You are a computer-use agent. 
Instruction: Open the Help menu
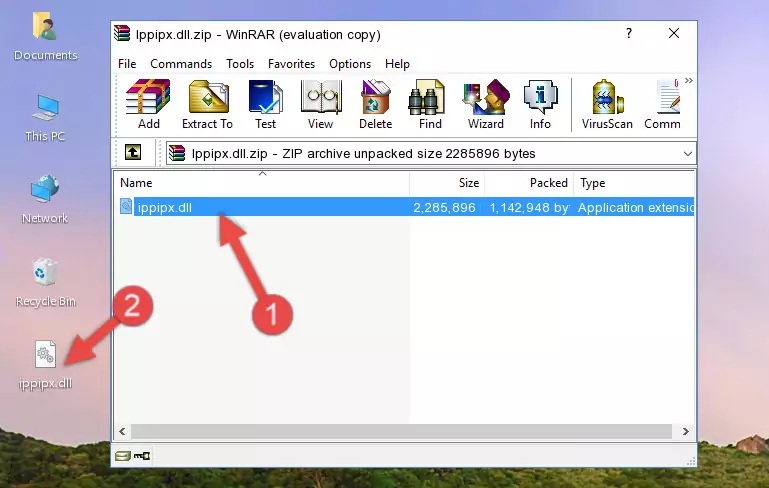click(x=397, y=64)
